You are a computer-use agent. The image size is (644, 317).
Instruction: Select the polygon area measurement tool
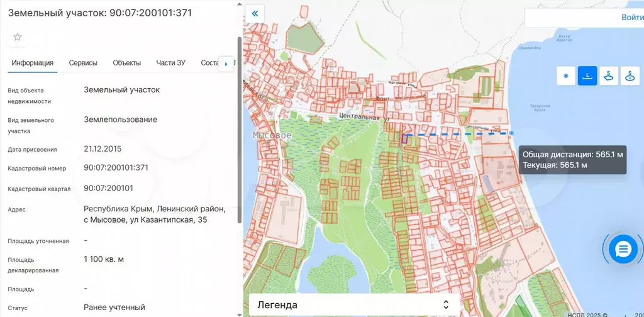click(609, 76)
